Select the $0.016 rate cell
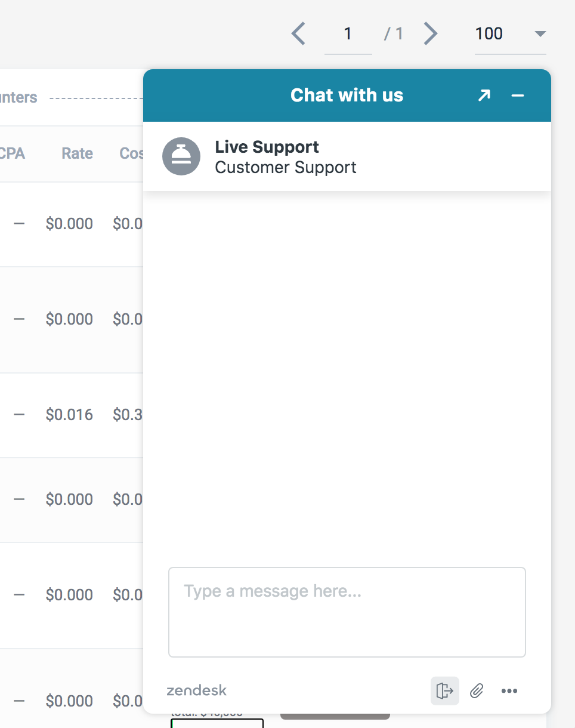This screenshot has height=728, width=575. point(69,415)
